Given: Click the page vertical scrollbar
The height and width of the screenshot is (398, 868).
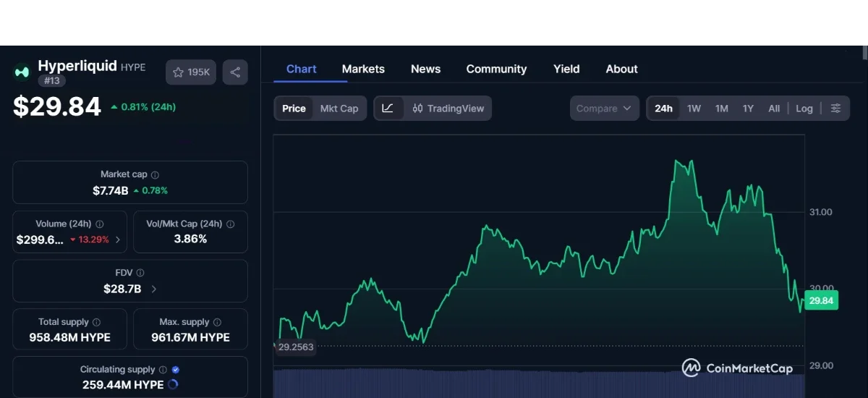Looking at the screenshot, I should click(865, 53).
